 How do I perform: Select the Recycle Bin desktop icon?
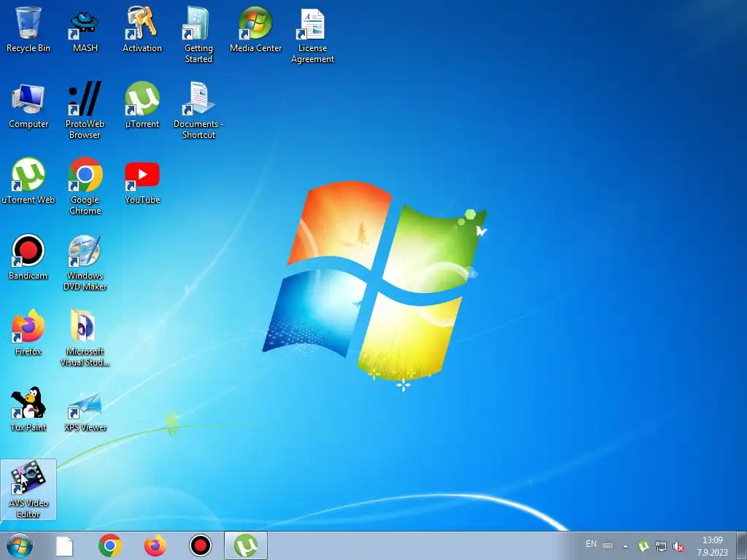tap(28, 29)
